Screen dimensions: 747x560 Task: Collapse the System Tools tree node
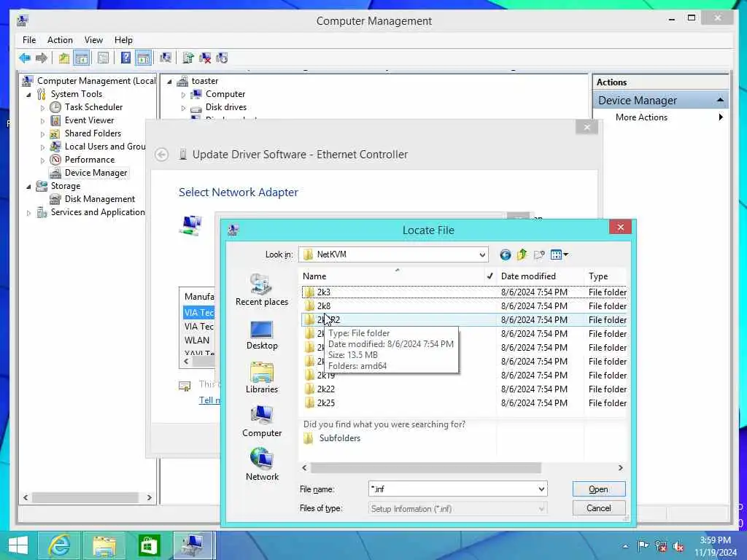pyautogui.click(x=28, y=95)
